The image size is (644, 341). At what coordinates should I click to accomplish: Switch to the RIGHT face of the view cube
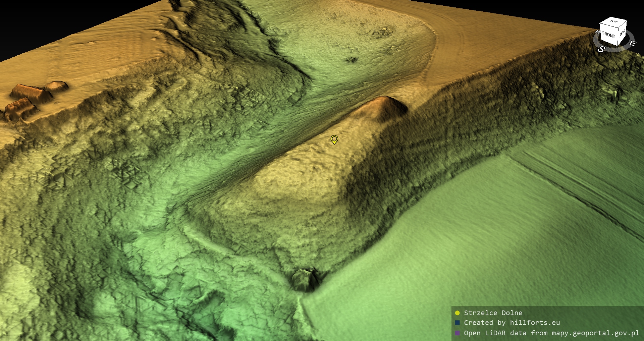coord(622,33)
